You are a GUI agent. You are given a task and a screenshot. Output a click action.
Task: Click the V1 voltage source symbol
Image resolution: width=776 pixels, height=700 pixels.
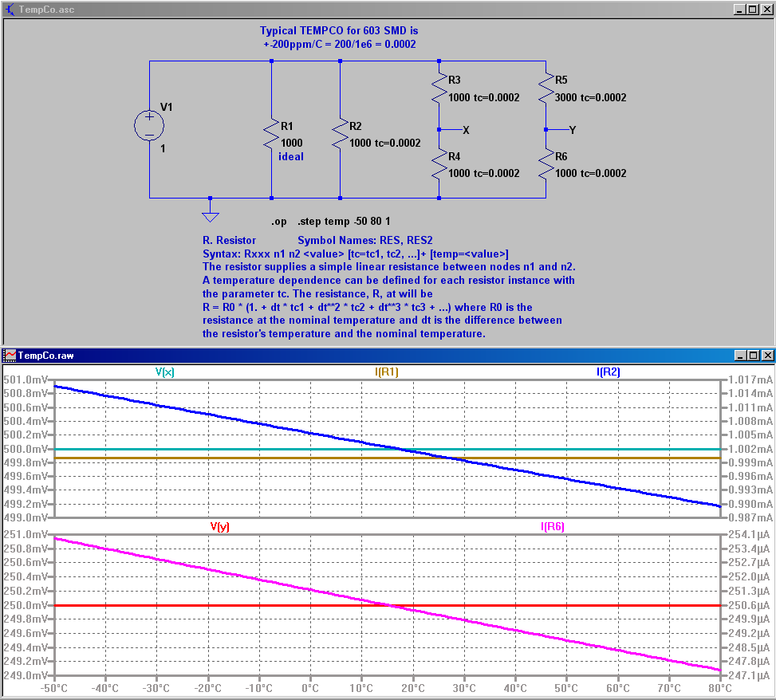149,126
